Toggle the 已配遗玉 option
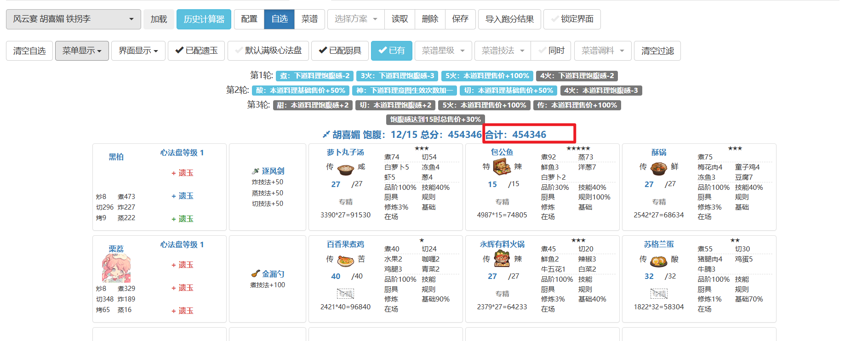 196,51
